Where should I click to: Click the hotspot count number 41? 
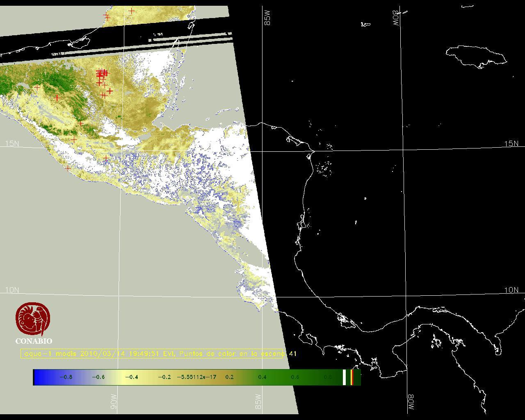[292, 354]
